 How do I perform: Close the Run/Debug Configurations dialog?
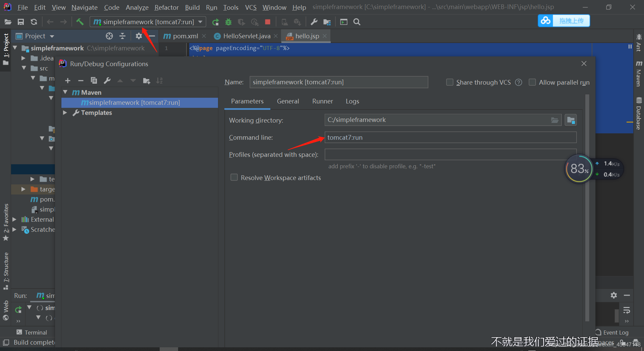pos(584,63)
